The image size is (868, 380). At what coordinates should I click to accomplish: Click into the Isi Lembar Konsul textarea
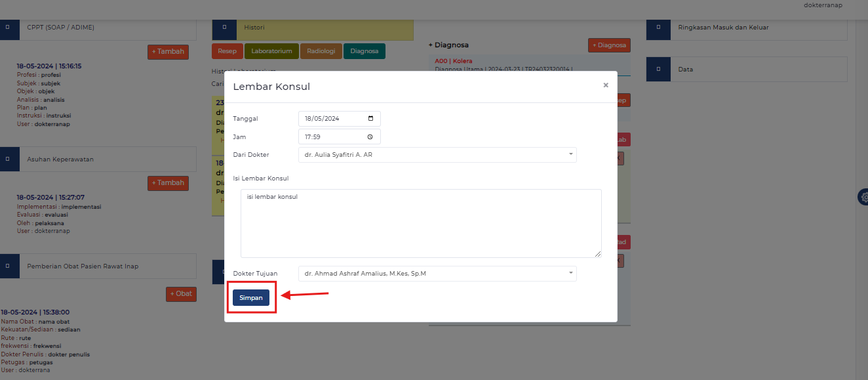click(x=420, y=223)
